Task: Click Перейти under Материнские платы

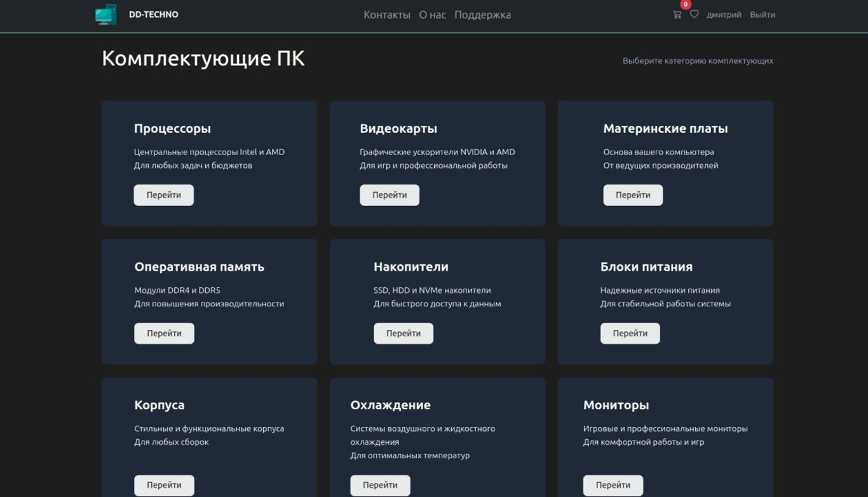Action: pos(632,194)
